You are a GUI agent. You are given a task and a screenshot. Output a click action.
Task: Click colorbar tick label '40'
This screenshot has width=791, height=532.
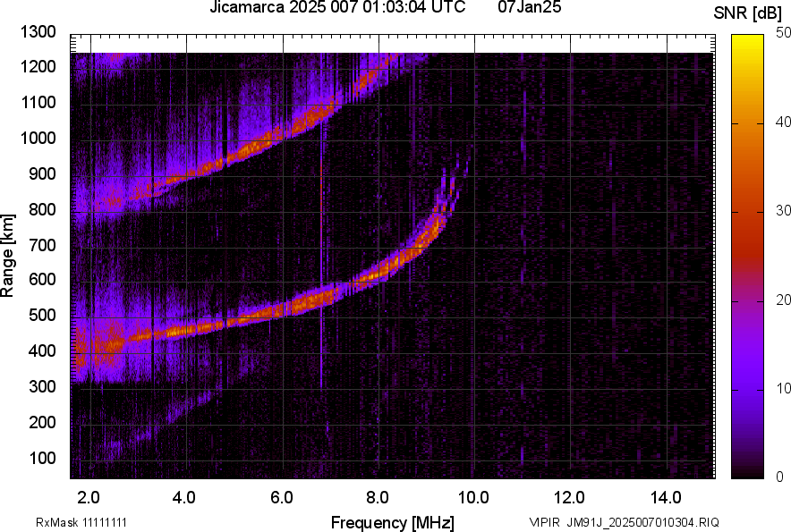pyautogui.click(x=783, y=122)
